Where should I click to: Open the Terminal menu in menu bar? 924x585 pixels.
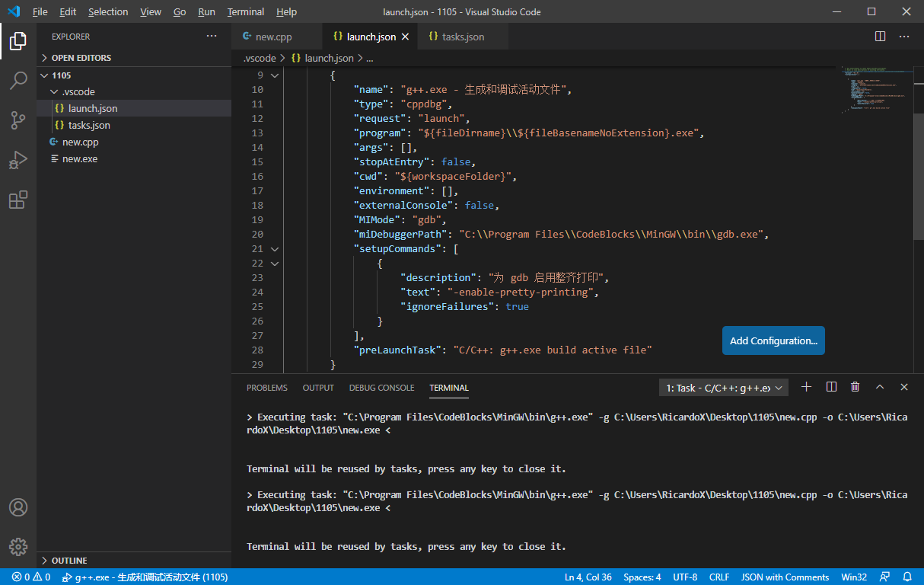pyautogui.click(x=245, y=12)
